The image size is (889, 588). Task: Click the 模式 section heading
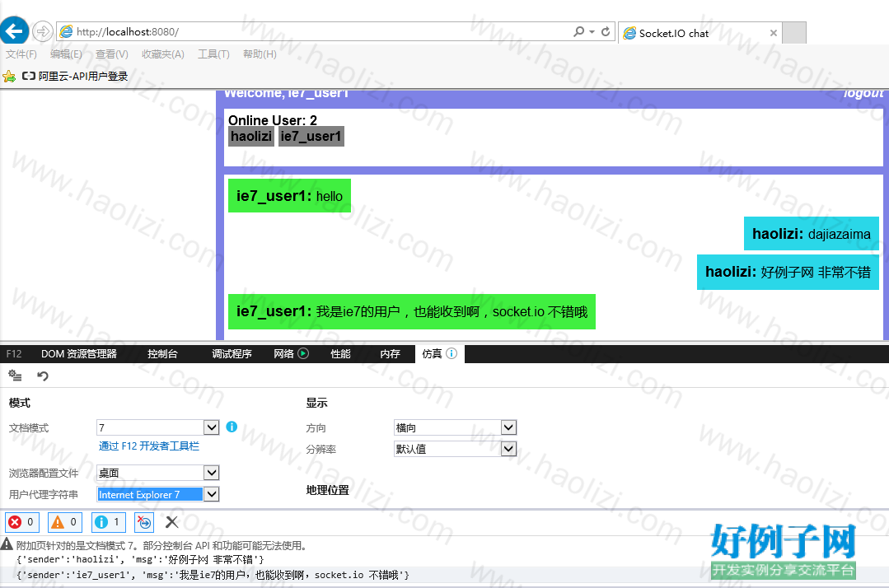(x=19, y=403)
